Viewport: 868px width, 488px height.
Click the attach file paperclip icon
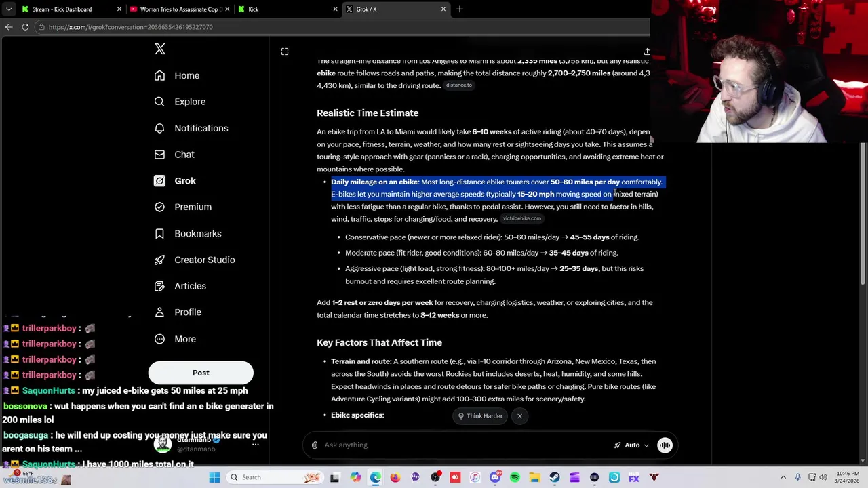tap(315, 445)
